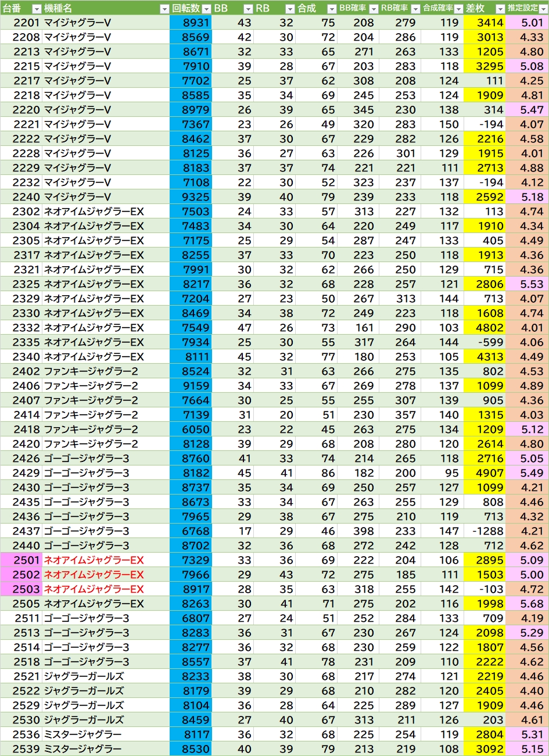
Task: Select the 台番 cell 2201
Action: [x=21, y=23]
